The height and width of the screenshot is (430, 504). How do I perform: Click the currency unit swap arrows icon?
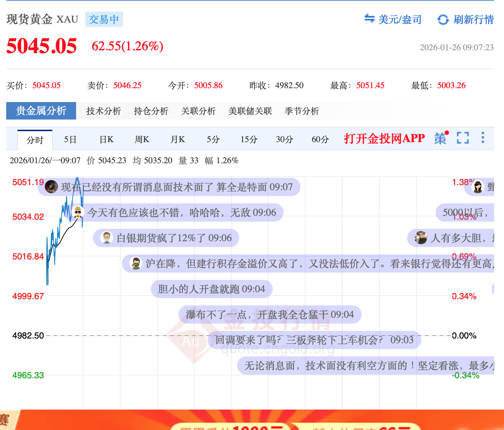(x=369, y=19)
